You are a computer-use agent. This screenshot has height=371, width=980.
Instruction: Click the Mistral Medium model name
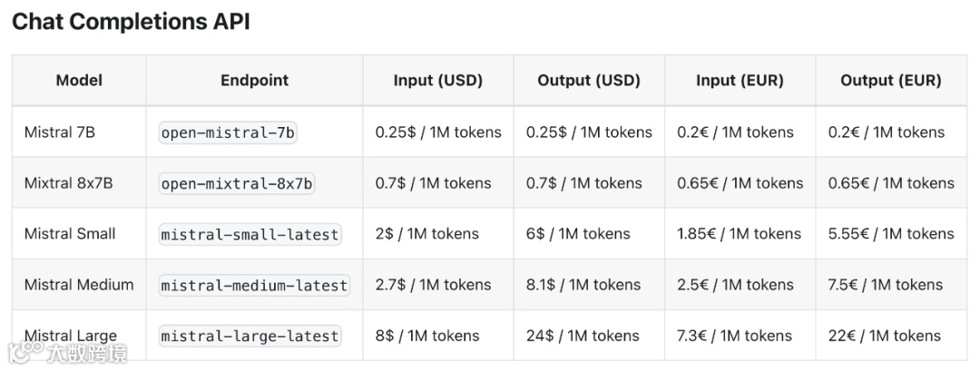click(79, 285)
